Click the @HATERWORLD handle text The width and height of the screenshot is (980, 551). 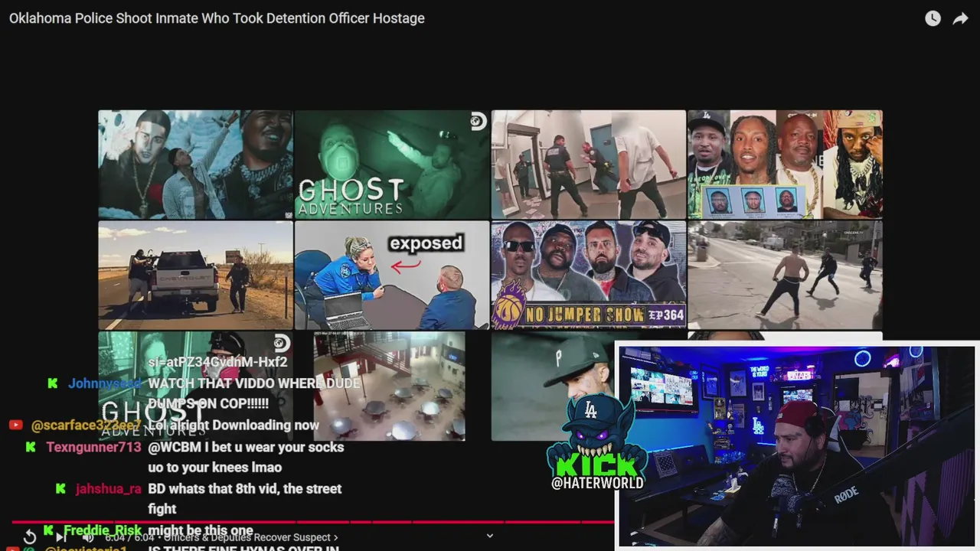(597, 484)
